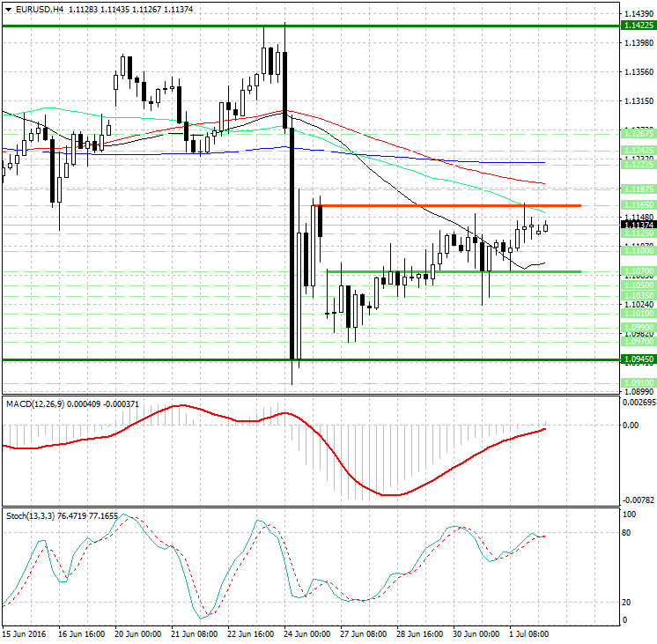Image resolution: width=657 pixels, height=644 pixels.
Task: Select the 1.10350 level price label
Action: pyautogui.click(x=639, y=296)
